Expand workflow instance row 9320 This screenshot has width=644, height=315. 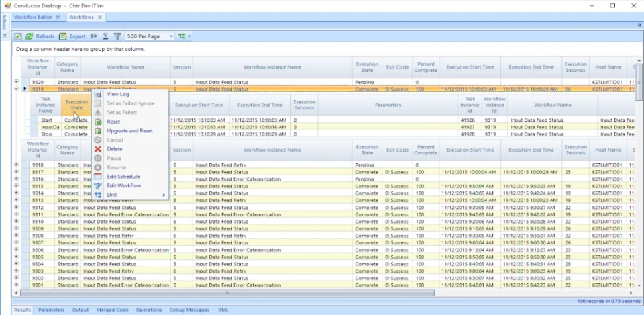click(16, 81)
